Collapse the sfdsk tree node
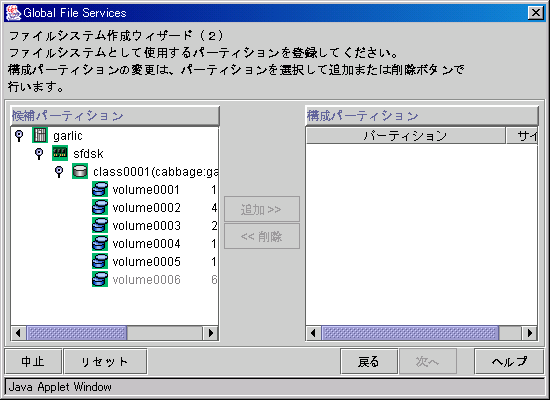This screenshot has height=400, width=550. [39, 153]
